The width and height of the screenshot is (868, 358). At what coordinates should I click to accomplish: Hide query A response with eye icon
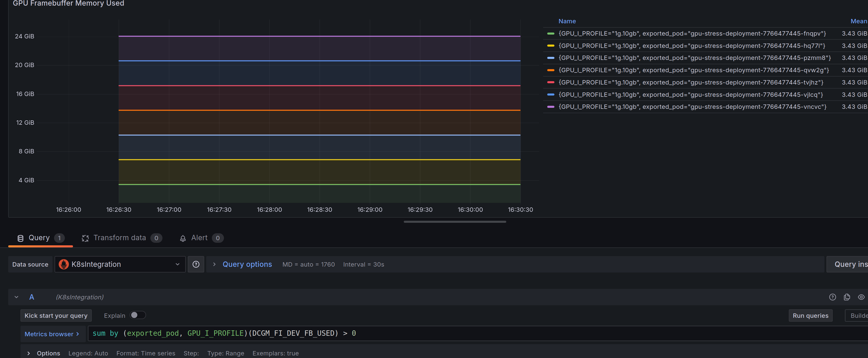(861, 297)
